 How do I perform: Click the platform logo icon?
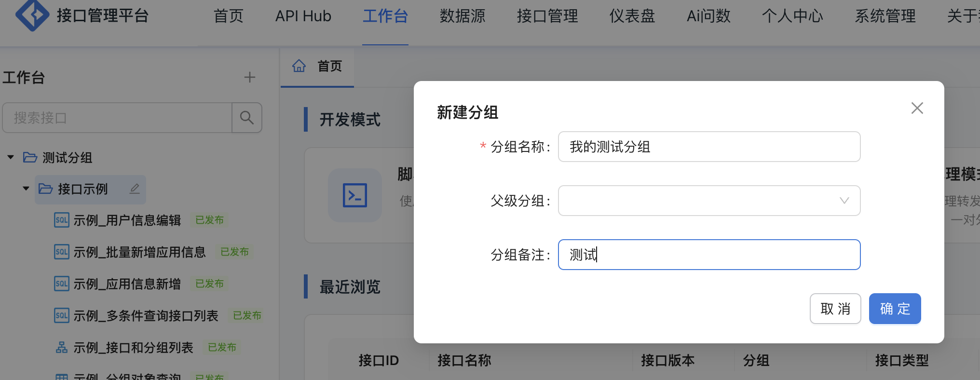[x=32, y=15]
